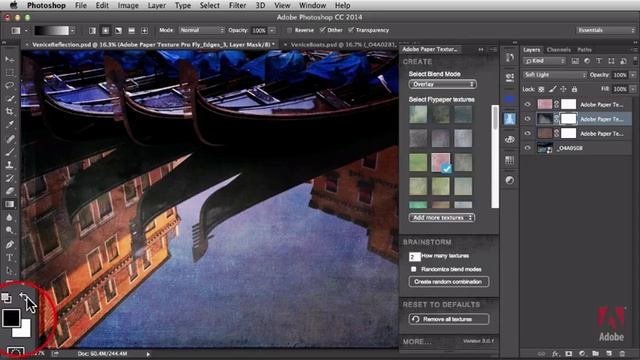The height and width of the screenshot is (360, 640).
Task: Select the Blur tool
Action: pos(9,217)
